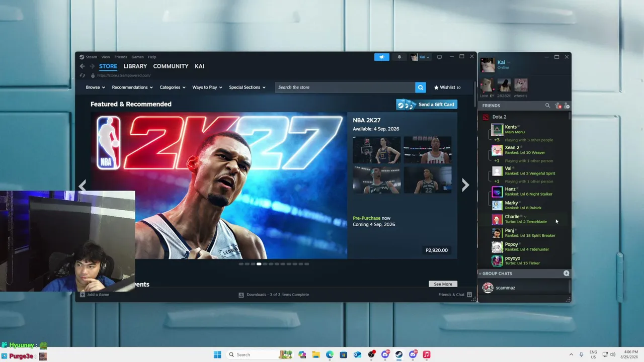Screen dimensions: 644x362
Task: Launch Microsoft Edge from the taskbar
Action: (x=330, y=354)
